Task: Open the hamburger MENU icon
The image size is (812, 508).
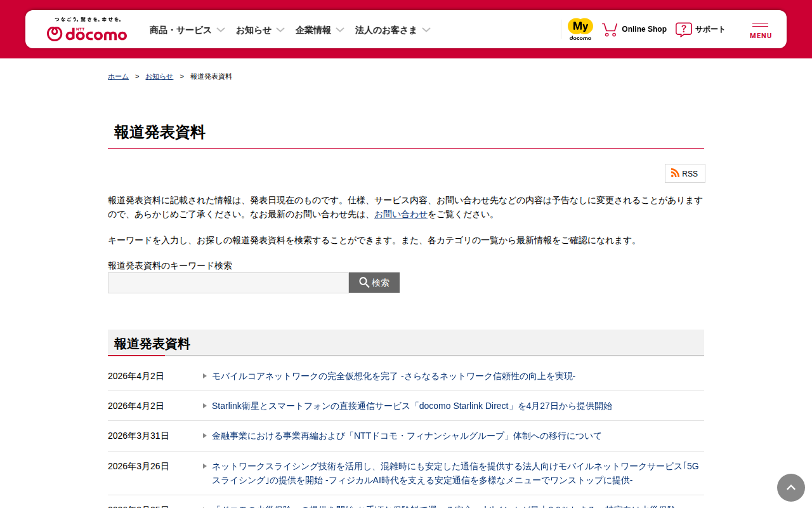Action: (761, 30)
